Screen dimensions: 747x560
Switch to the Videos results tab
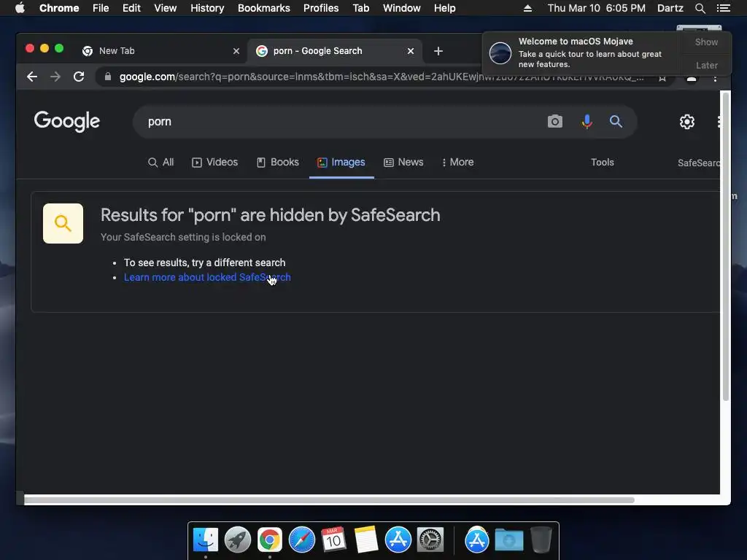215,163
